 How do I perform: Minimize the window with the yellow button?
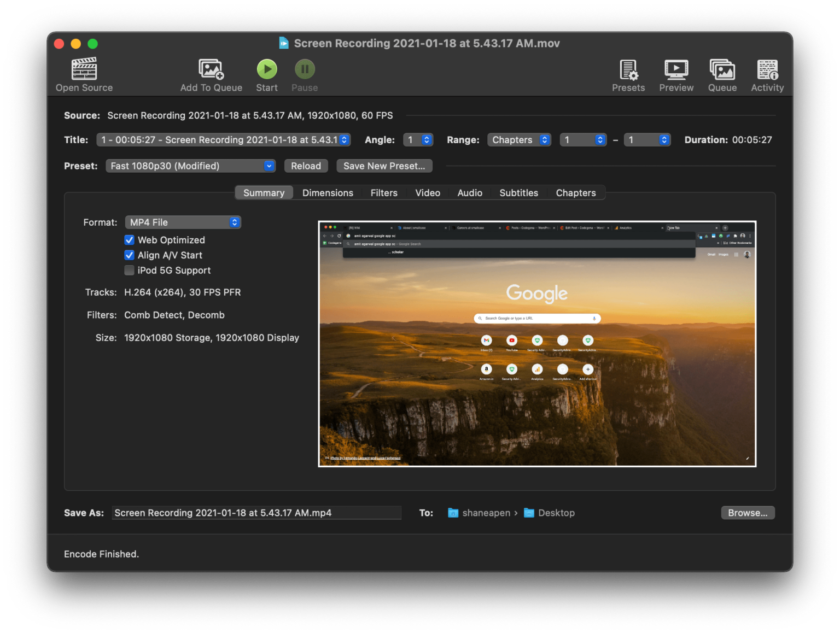click(x=76, y=44)
